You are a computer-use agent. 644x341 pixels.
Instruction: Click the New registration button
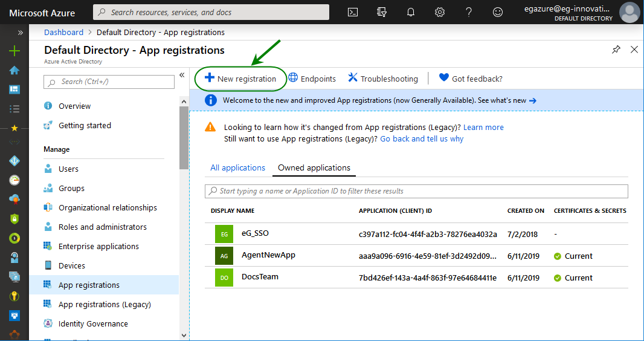coord(240,79)
